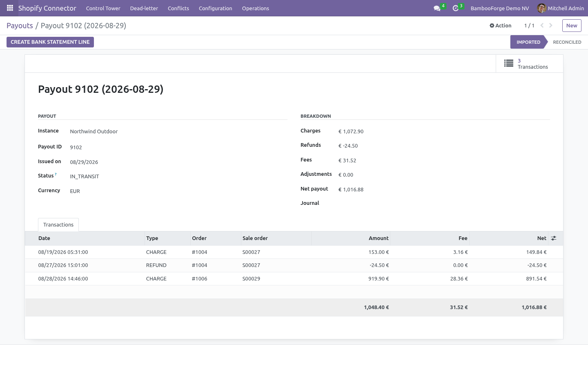Screen dimensions: 588x368
Task: Click Status value IN_TRANSIT
Action: 85,177
